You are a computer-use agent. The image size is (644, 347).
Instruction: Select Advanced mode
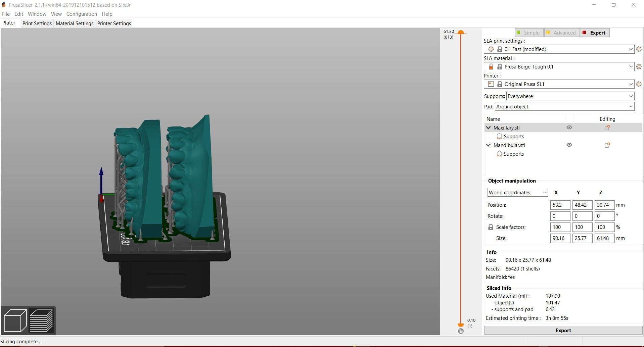[562, 33]
